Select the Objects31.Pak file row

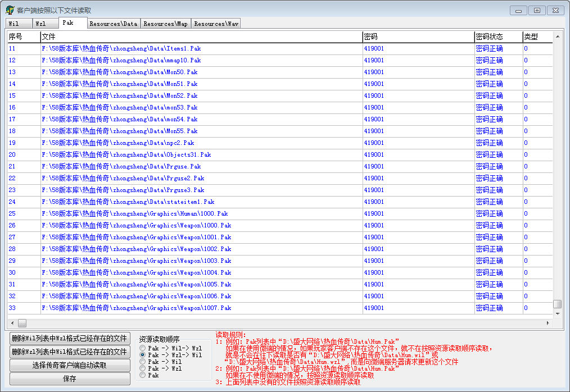click(x=280, y=155)
